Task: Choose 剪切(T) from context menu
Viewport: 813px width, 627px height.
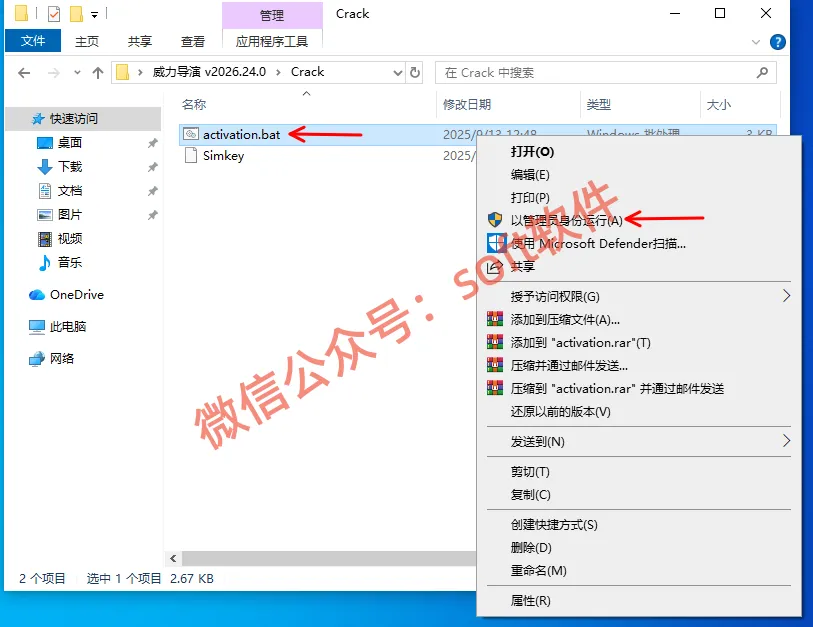Action: (x=639, y=472)
